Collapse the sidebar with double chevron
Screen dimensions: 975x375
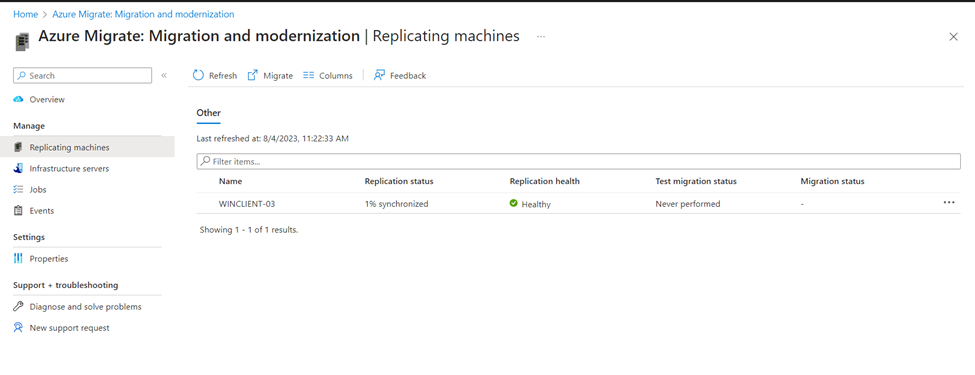(164, 75)
